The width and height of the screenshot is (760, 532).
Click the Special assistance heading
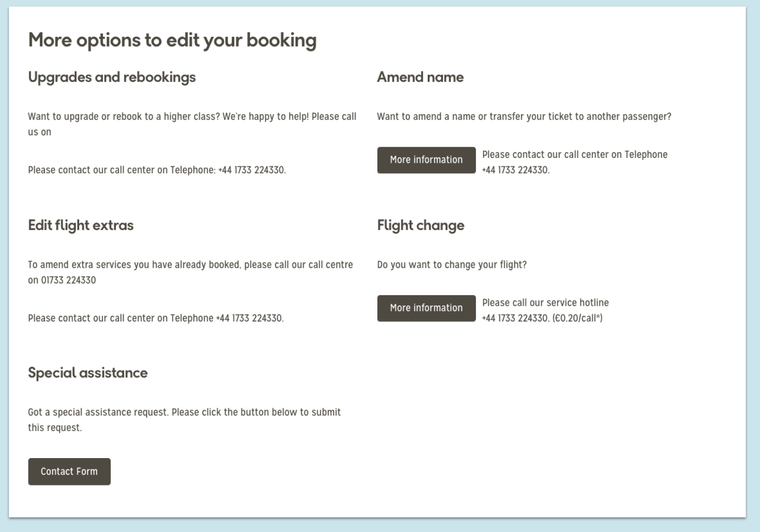pos(88,373)
